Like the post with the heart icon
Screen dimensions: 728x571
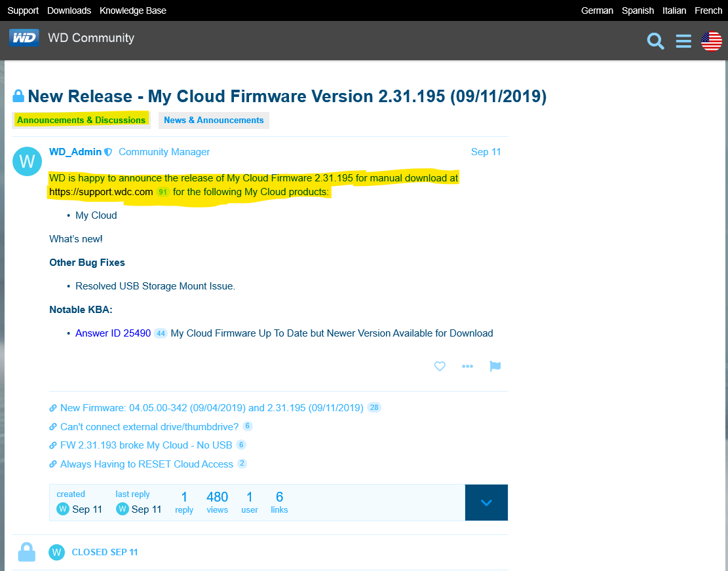tap(440, 366)
